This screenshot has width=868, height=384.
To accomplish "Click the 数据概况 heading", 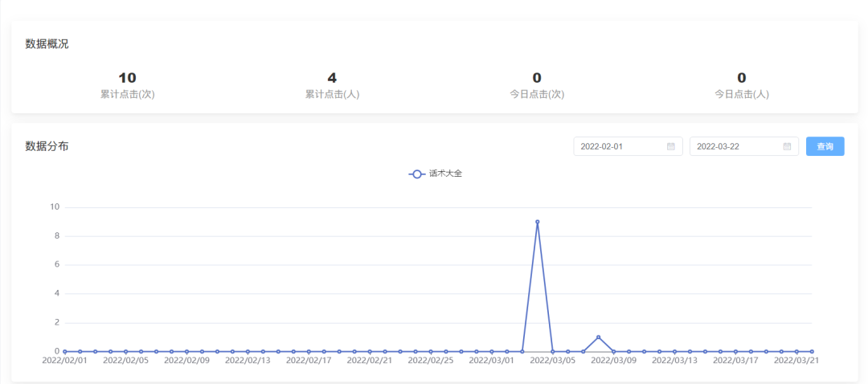I will tap(47, 44).
